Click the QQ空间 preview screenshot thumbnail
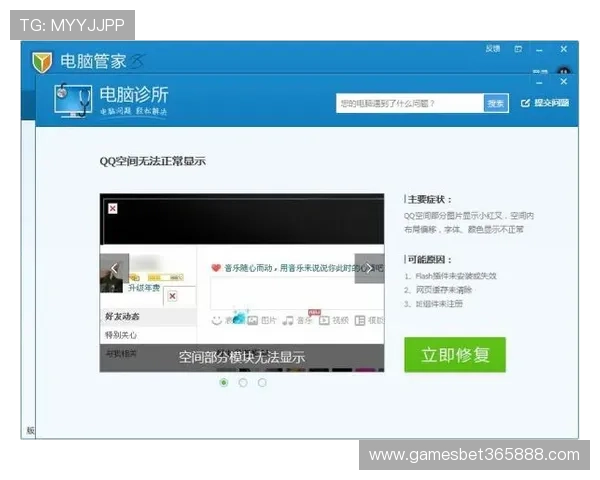 [x=242, y=282]
